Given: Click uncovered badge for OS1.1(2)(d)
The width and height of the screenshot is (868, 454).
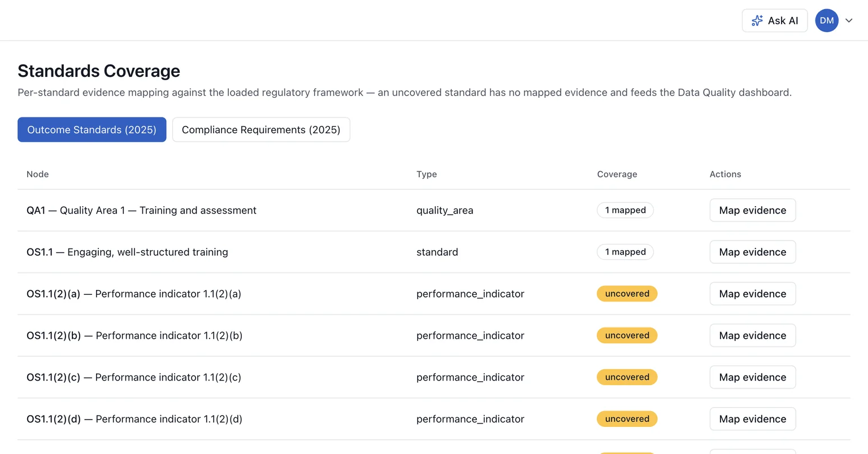Looking at the screenshot, I should pyautogui.click(x=627, y=419).
